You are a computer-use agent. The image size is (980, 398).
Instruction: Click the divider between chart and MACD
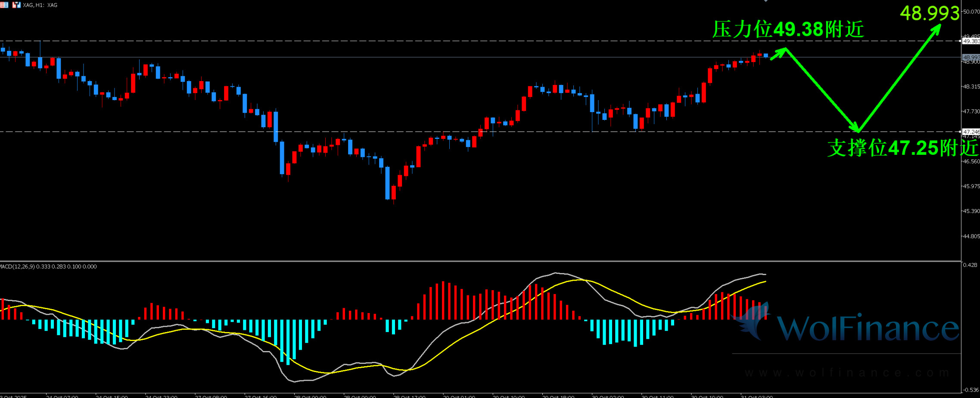point(474,261)
